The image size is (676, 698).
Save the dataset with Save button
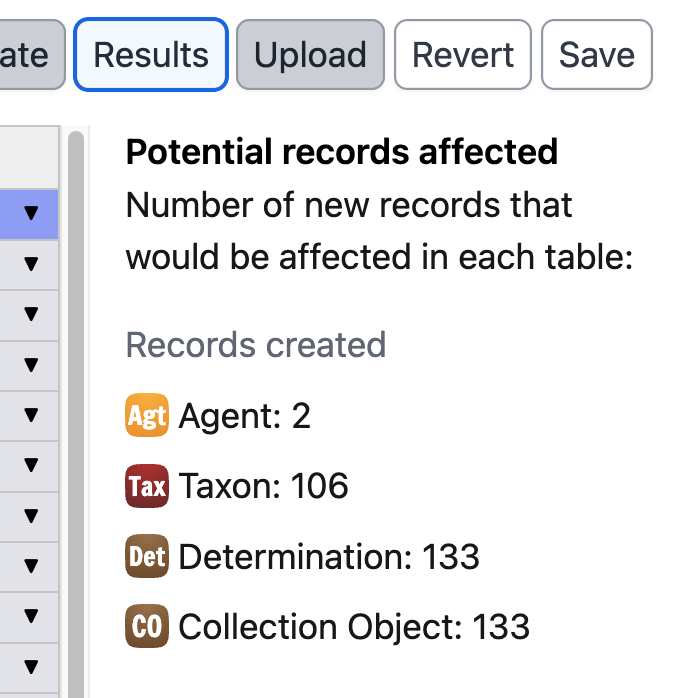coord(596,54)
